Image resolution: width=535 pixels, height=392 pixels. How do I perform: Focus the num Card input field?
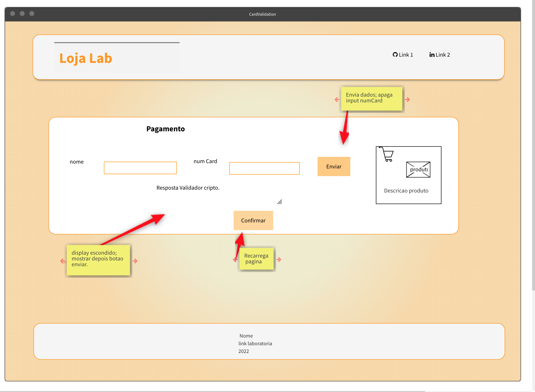[264, 168]
